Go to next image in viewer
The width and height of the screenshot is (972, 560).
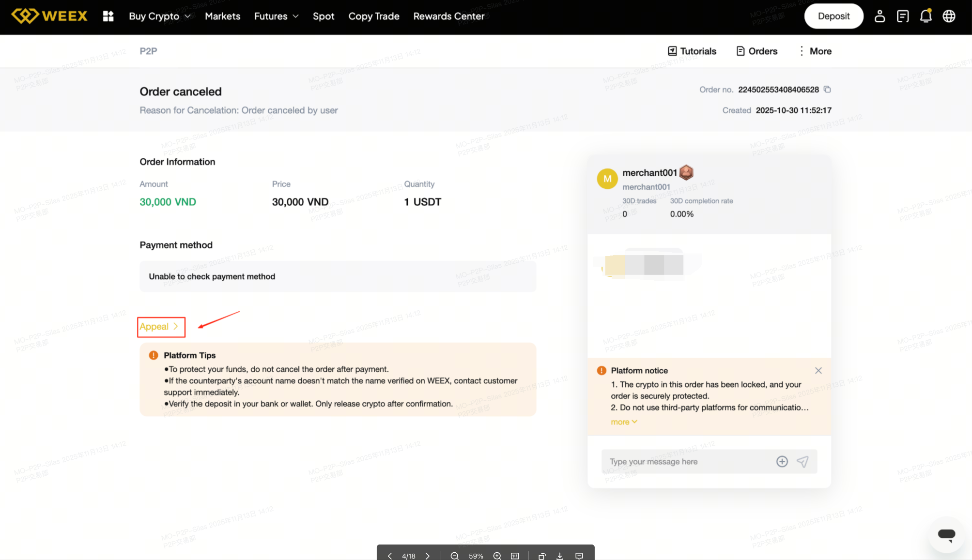tap(427, 556)
